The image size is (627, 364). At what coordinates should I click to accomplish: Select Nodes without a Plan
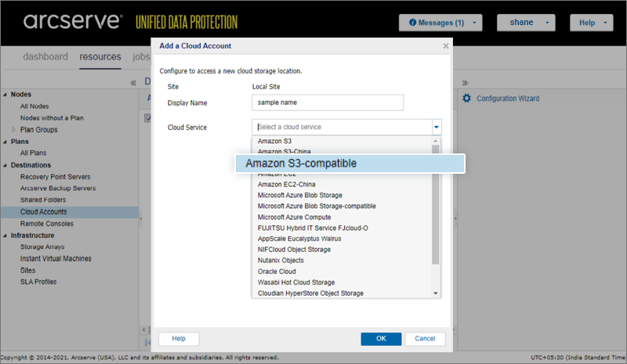click(52, 118)
